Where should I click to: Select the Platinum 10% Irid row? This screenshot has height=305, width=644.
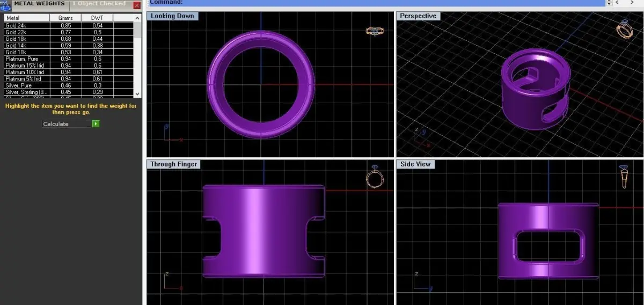(69, 72)
